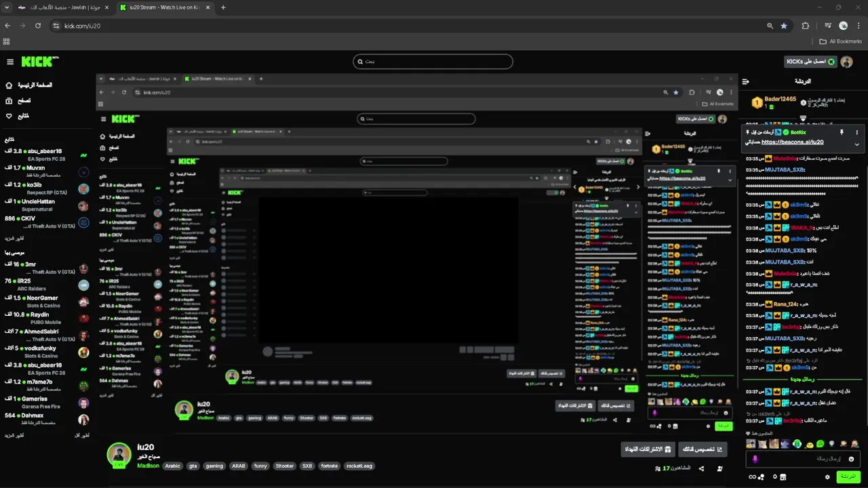The image size is (868, 488).
Task: Select the fortnite tag
Action: (329, 466)
